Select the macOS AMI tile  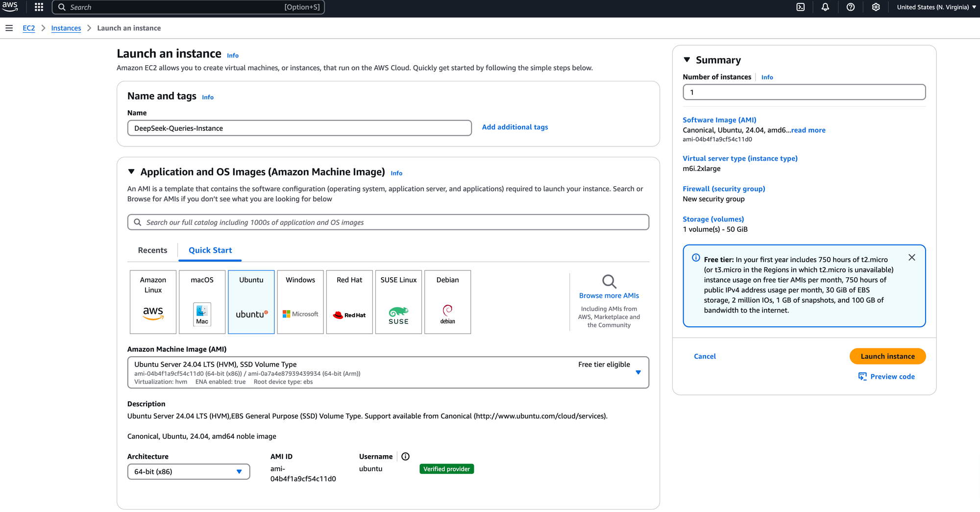pyautogui.click(x=202, y=302)
